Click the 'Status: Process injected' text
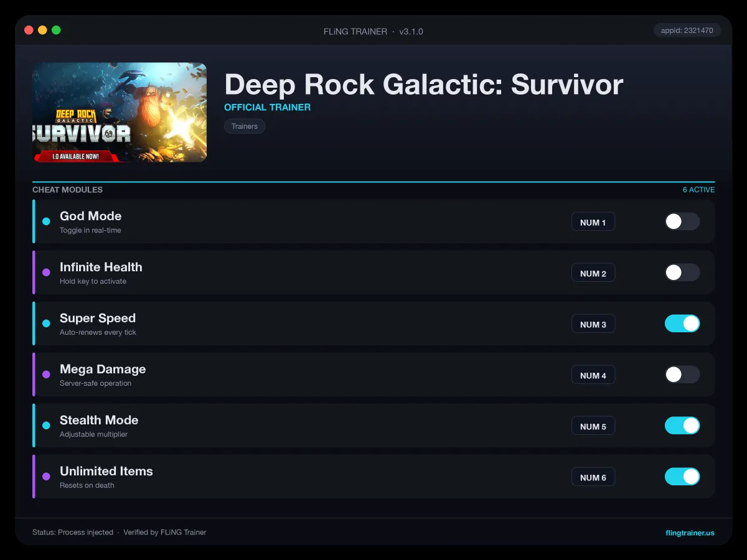Image resolution: width=747 pixels, height=560 pixels. pyautogui.click(x=73, y=533)
